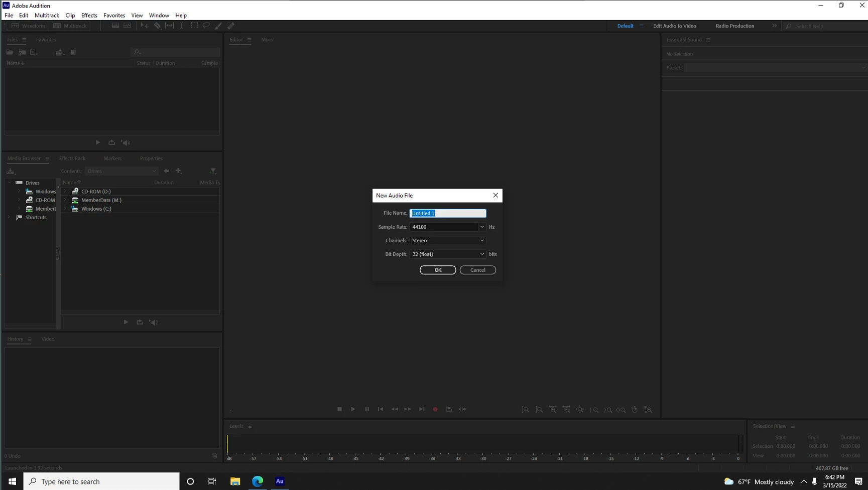868x490 pixels.
Task: Open the Bit Depth dropdown
Action: [x=448, y=254]
